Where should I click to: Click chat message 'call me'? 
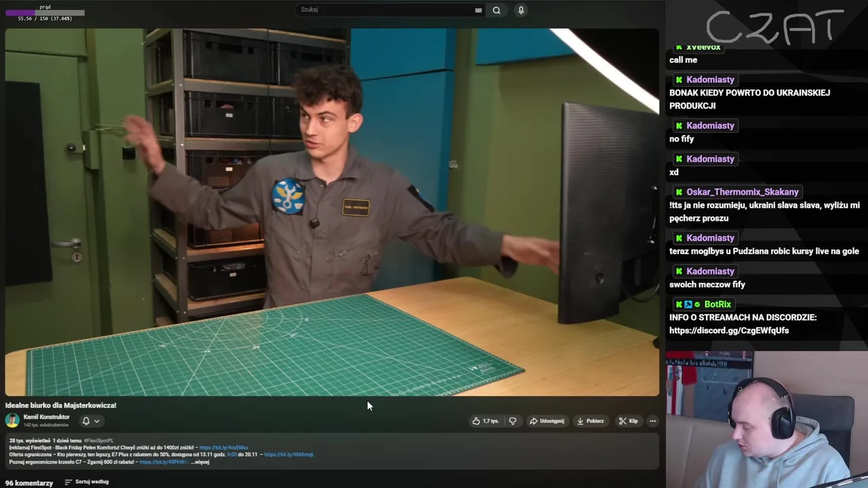tap(683, 60)
